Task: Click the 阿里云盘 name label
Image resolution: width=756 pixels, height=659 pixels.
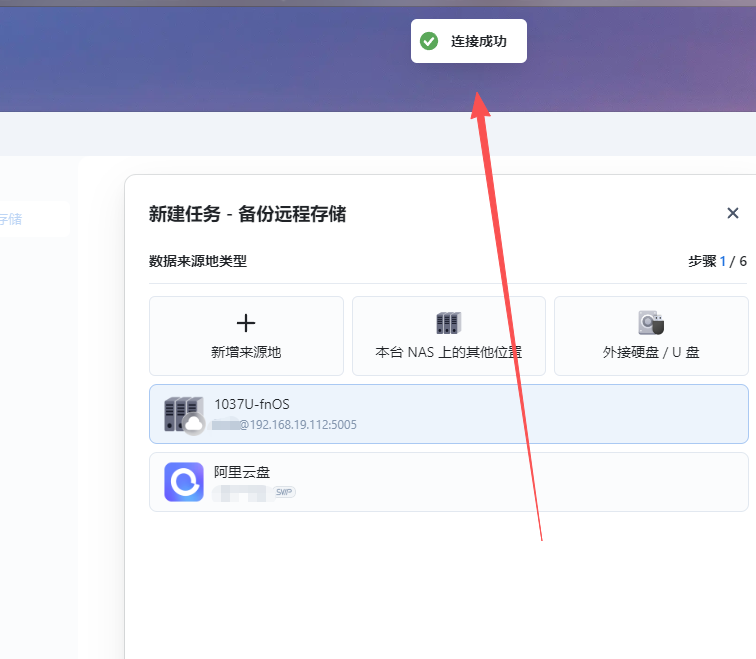Action: (242, 472)
